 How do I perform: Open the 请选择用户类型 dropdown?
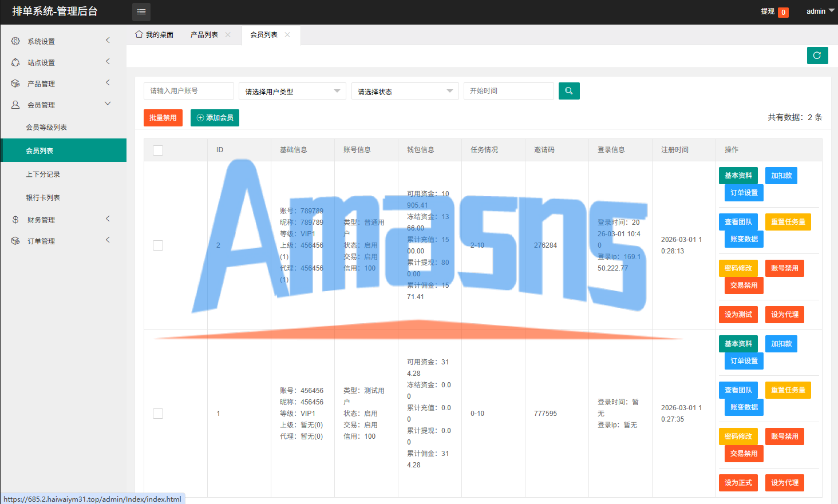(x=292, y=91)
